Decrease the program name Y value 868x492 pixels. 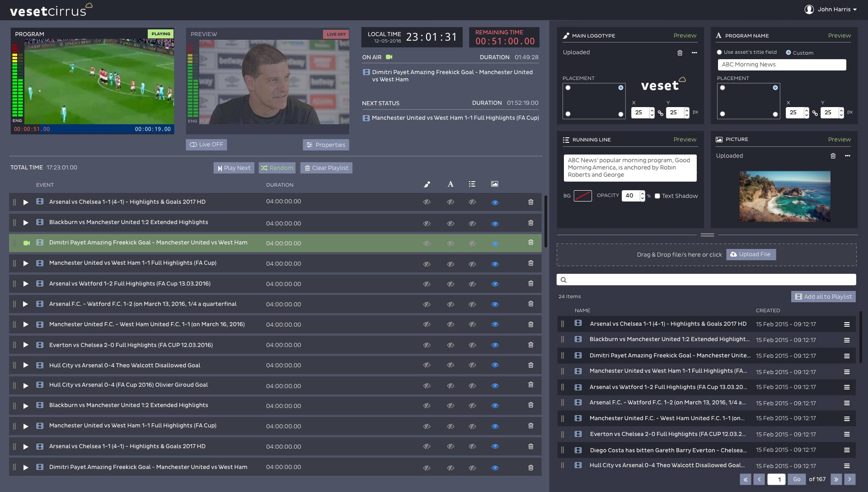[841, 115]
